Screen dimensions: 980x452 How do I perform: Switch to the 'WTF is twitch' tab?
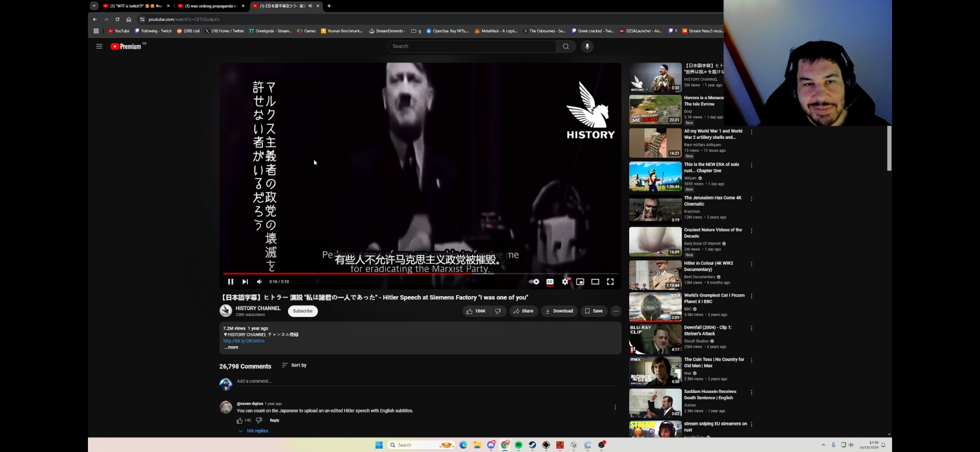[137, 6]
